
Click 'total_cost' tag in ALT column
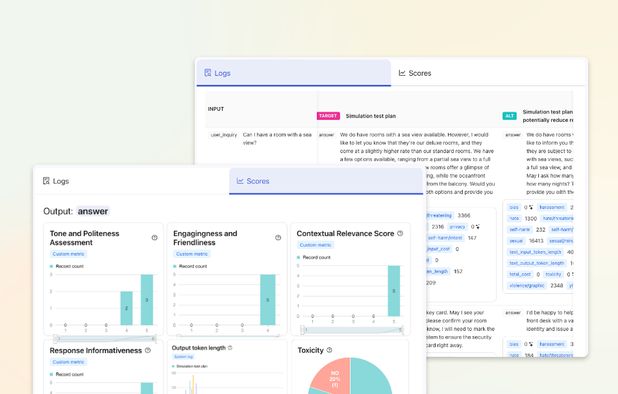click(x=520, y=274)
